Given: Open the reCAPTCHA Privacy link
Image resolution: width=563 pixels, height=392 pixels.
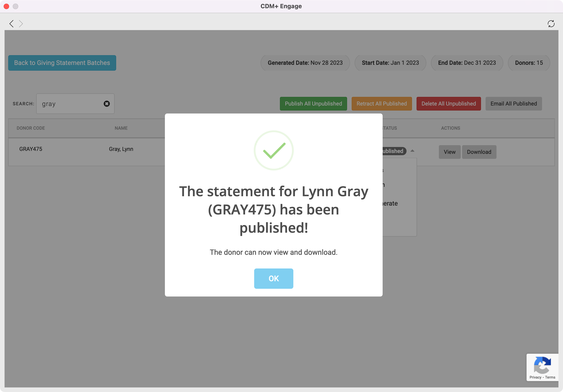Looking at the screenshot, I should [535, 377].
